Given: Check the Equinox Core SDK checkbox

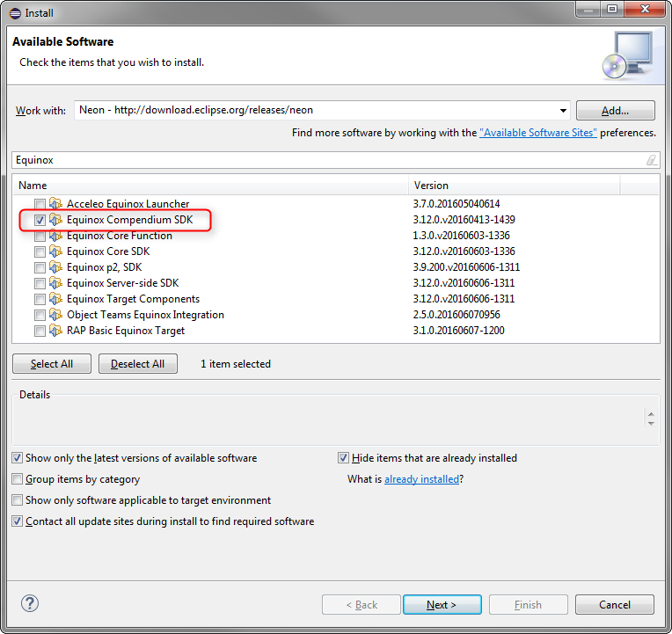Looking at the screenshot, I should tap(40, 251).
